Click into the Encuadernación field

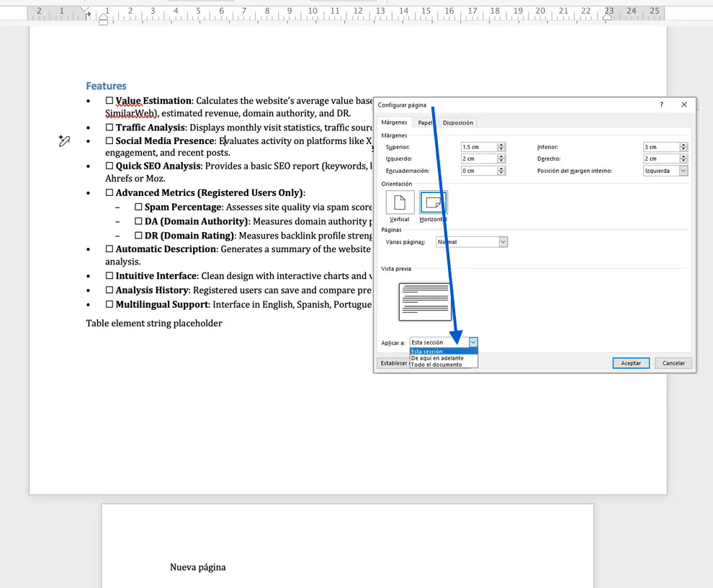tap(479, 171)
